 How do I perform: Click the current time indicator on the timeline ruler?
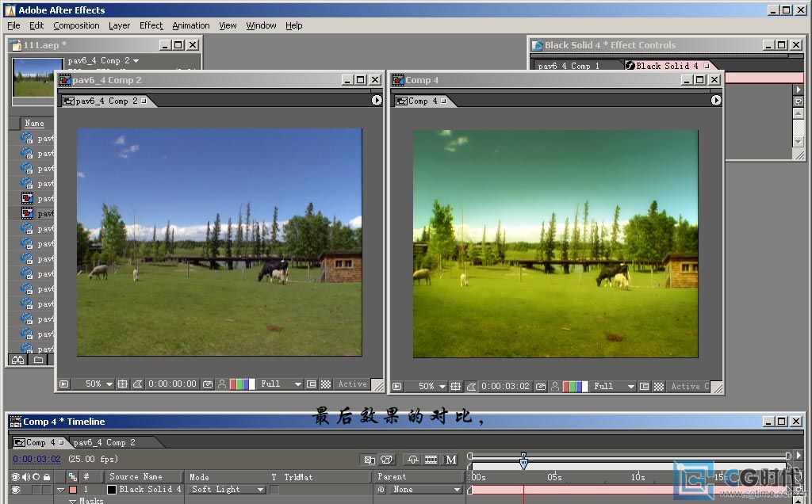(523, 462)
